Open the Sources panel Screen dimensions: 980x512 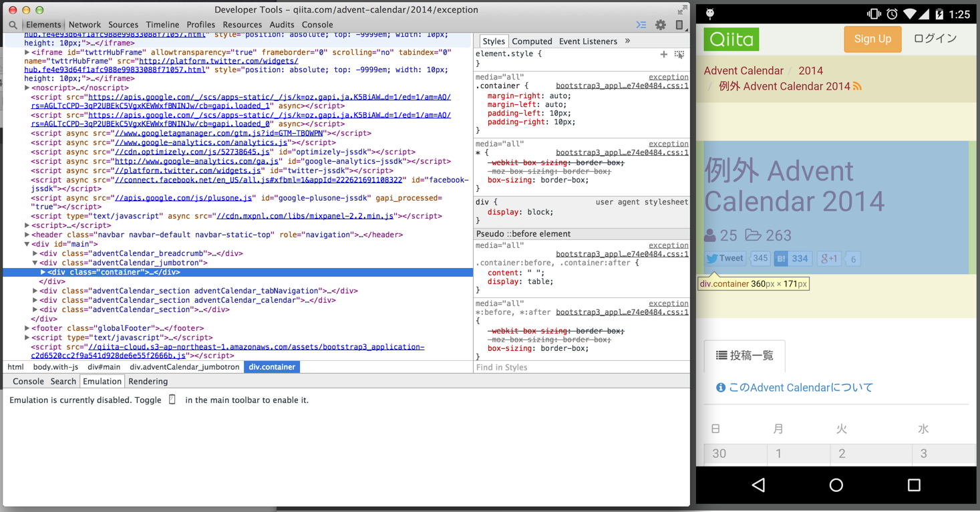pyautogui.click(x=124, y=25)
